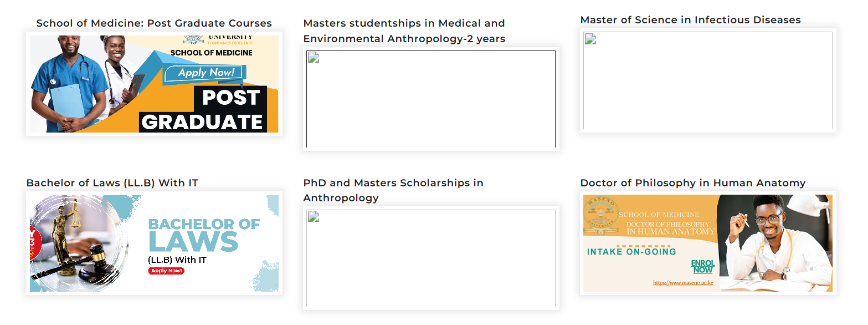Click the university logo in Post Graduate banner

pyautogui.click(x=193, y=39)
